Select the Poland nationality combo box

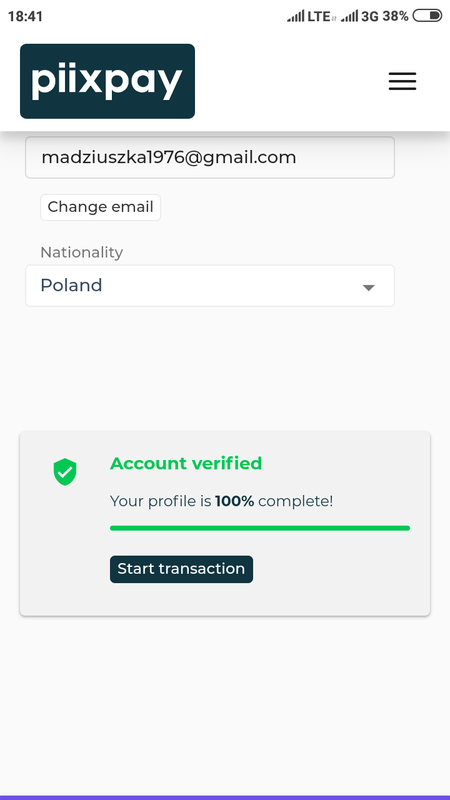pyautogui.click(x=210, y=285)
